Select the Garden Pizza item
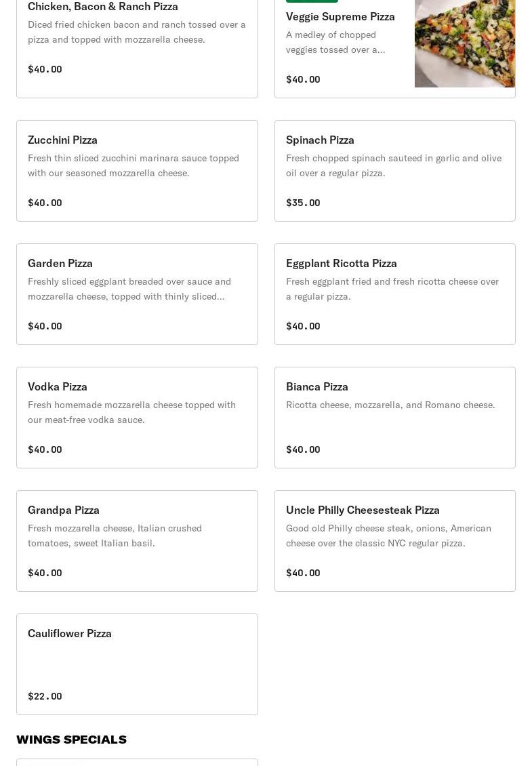 (x=137, y=294)
